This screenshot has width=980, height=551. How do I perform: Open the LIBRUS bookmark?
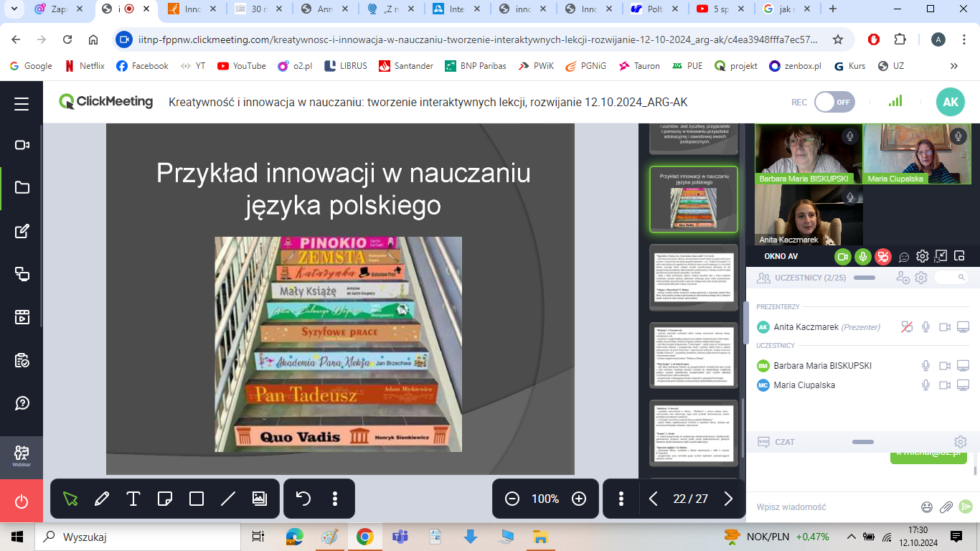[x=345, y=65]
